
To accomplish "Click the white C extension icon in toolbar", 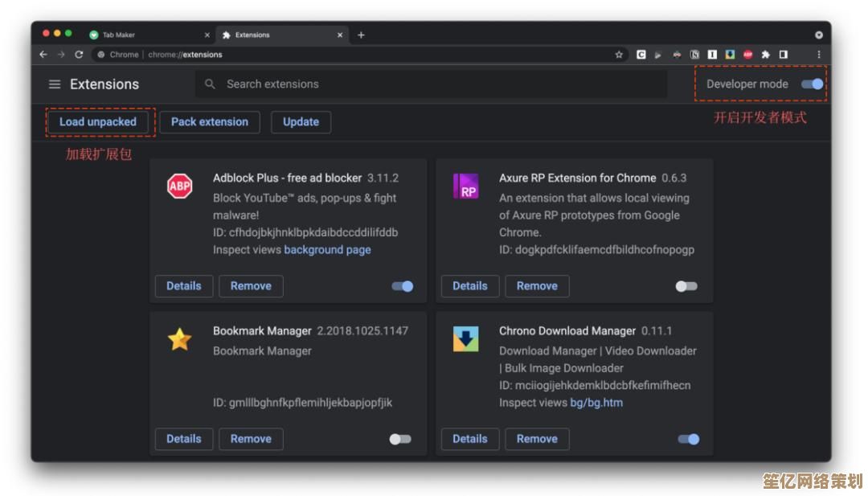I will tap(641, 54).
